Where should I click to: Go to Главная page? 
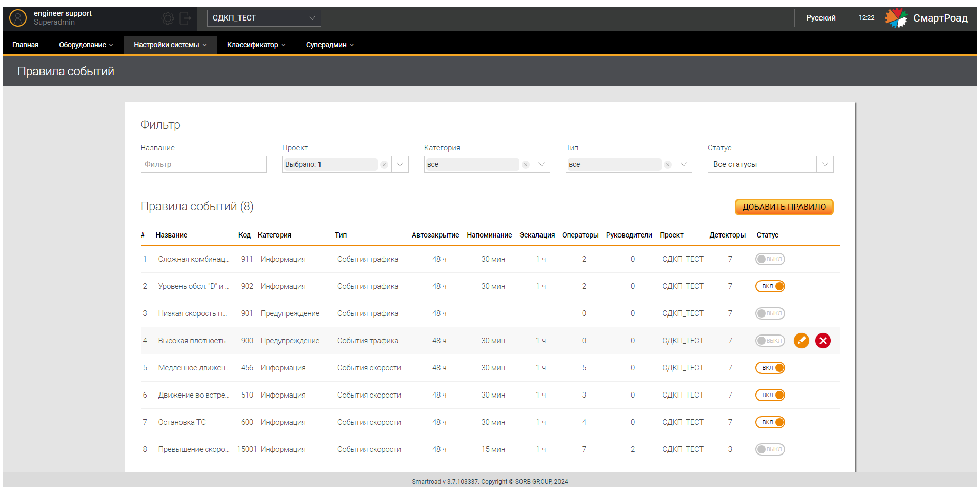pos(26,45)
